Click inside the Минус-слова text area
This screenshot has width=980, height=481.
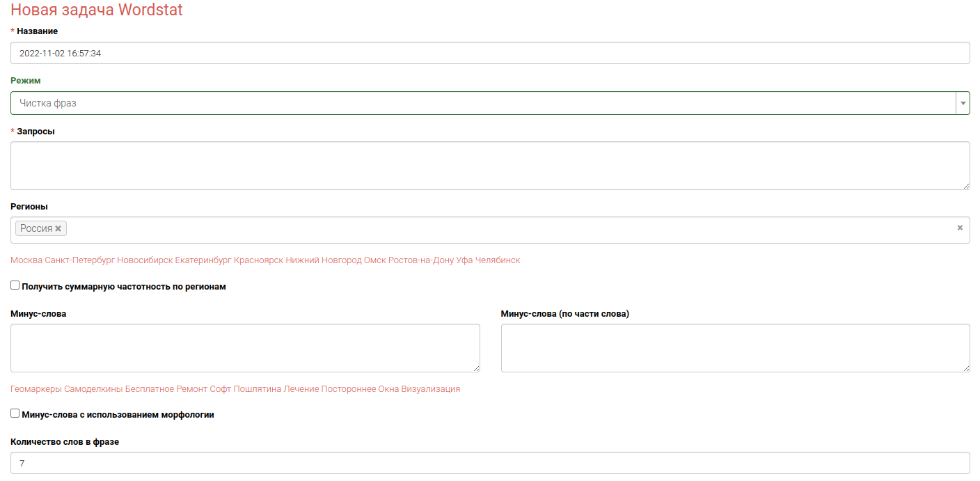click(x=245, y=348)
